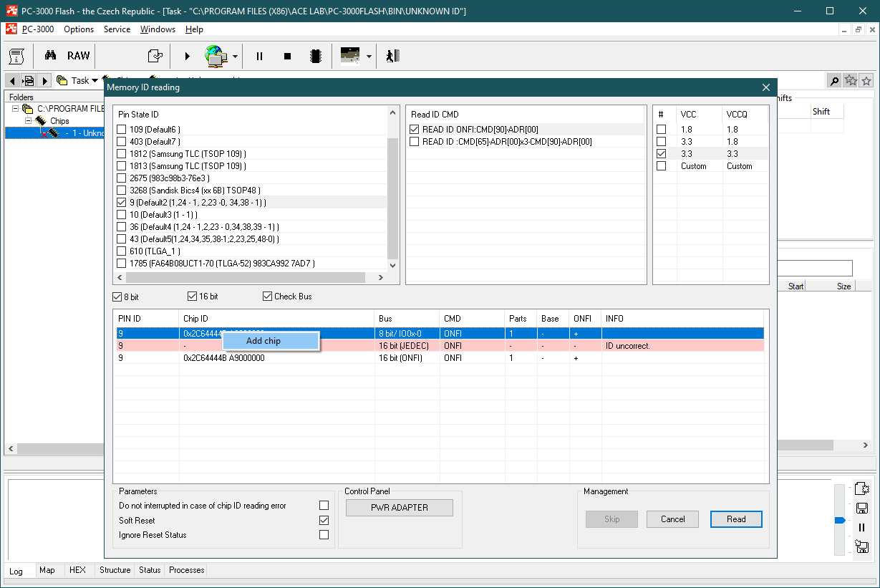Uncheck the Check Bus checkbox
The width and height of the screenshot is (880, 588).
(268, 297)
